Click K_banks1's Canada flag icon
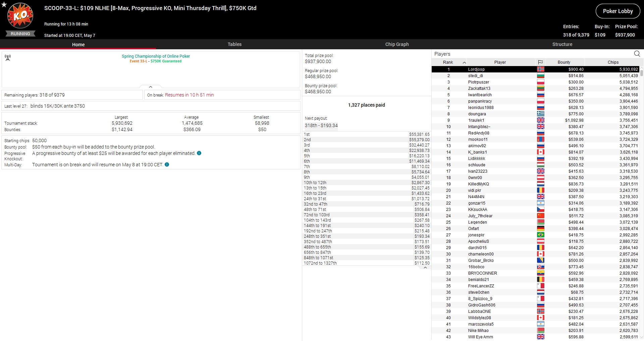This screenshot has width=644, height=341. point(540,152)
